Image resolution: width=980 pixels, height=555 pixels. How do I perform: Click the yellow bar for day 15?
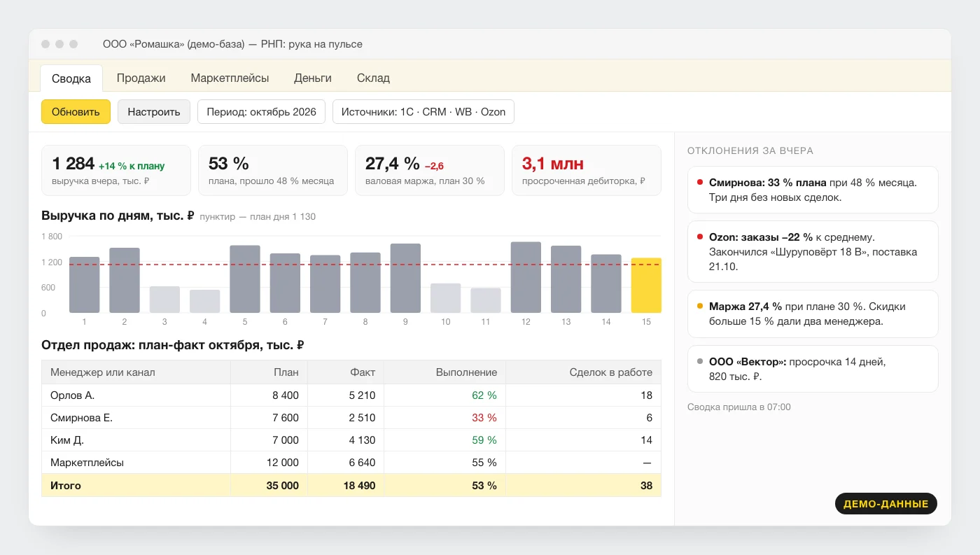[x=646, y=286]
